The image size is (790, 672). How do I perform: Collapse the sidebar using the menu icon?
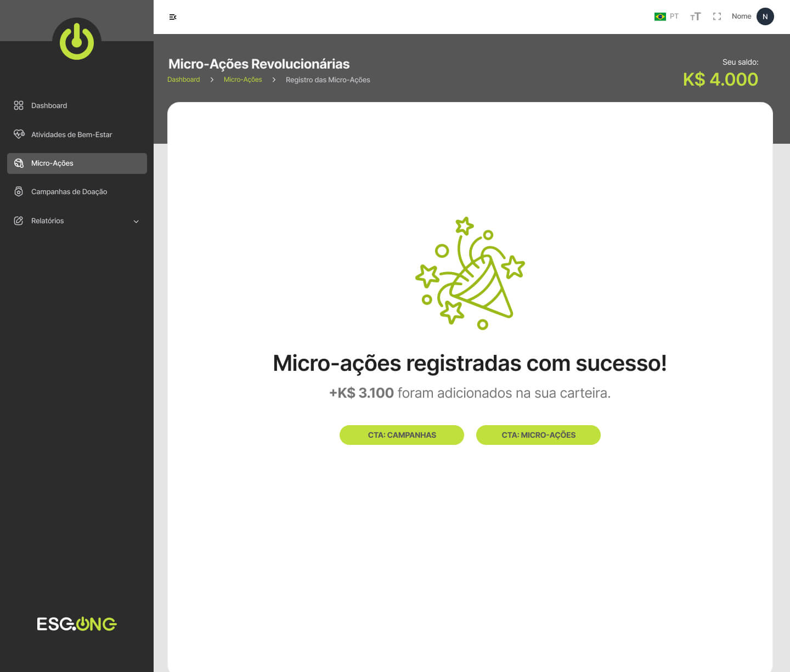click(x=173, y=17)
